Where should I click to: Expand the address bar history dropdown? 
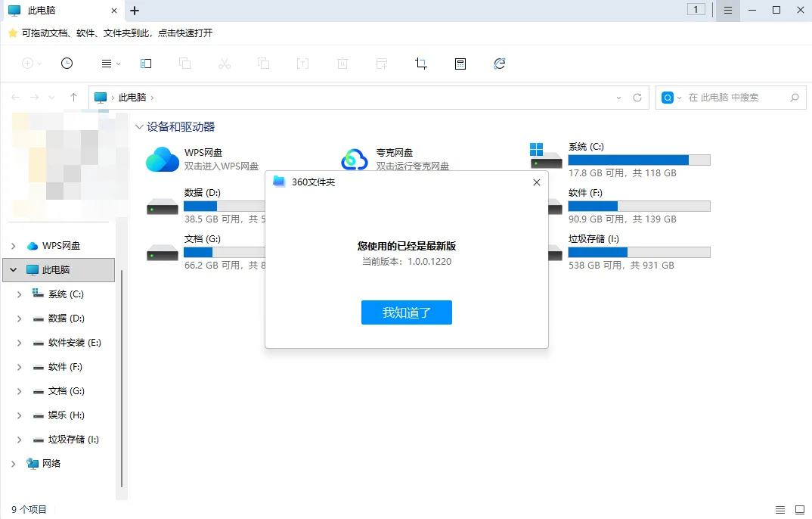[x=619, y=98]
